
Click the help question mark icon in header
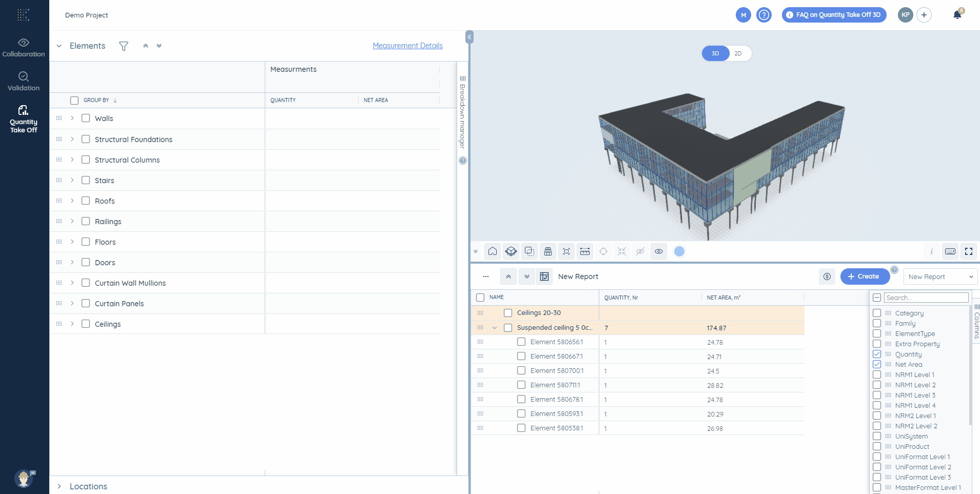click(764, 15)
